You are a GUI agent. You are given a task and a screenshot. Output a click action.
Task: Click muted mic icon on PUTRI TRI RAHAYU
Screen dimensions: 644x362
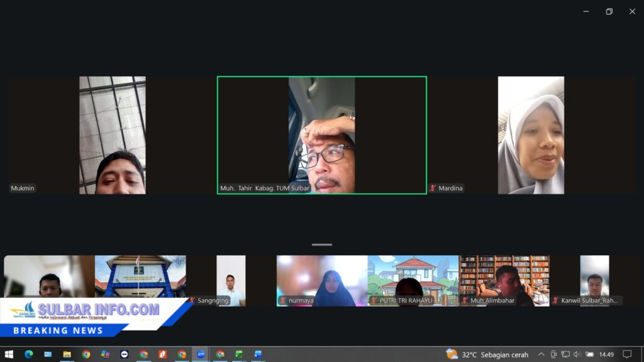tap(374, 300)
